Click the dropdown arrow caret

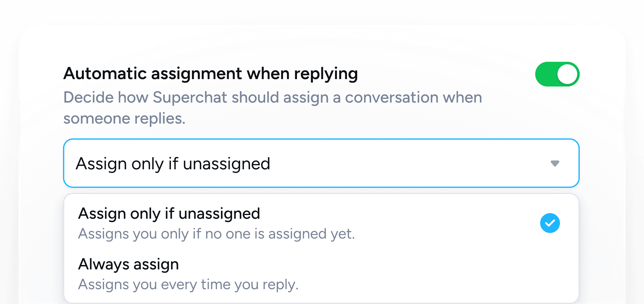[x=555, y=163]
